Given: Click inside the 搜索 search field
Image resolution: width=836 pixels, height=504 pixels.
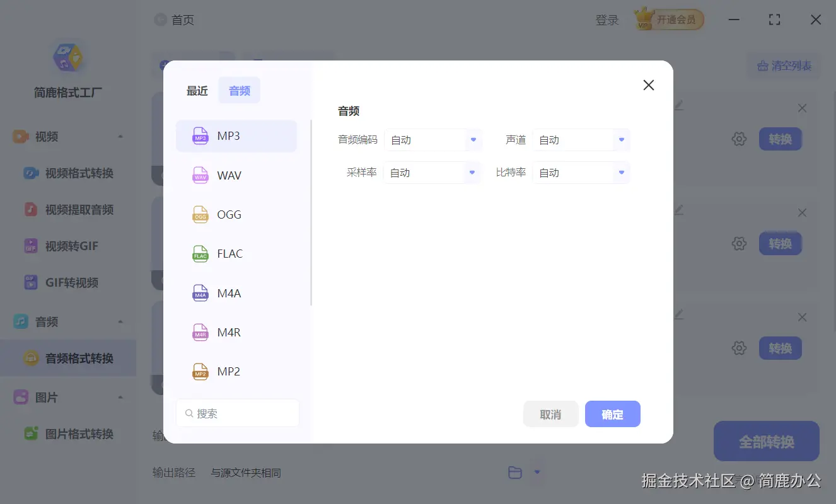Looking at the screenshot, I should pos(238,413).
